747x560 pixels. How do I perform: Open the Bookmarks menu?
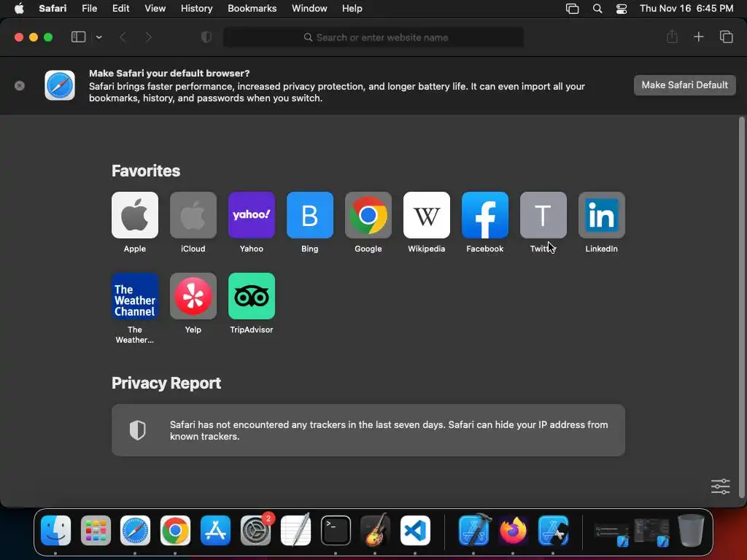click(252, 8)
